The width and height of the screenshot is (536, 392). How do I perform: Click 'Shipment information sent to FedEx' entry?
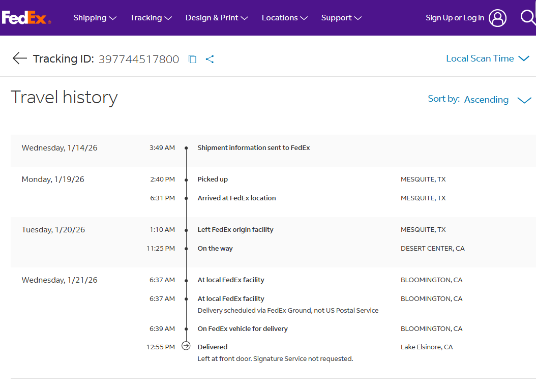pyautogui.click(x=254, y=147)
